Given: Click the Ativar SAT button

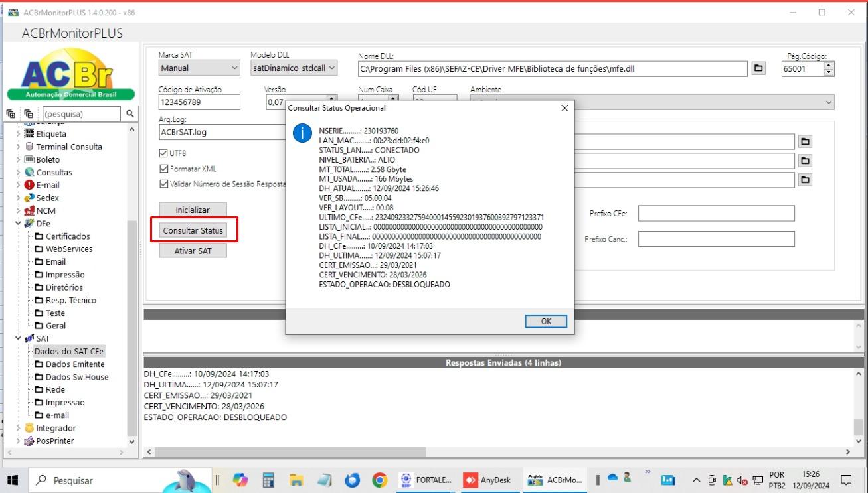Looking at the screenshot, I should tap(193, 251).
